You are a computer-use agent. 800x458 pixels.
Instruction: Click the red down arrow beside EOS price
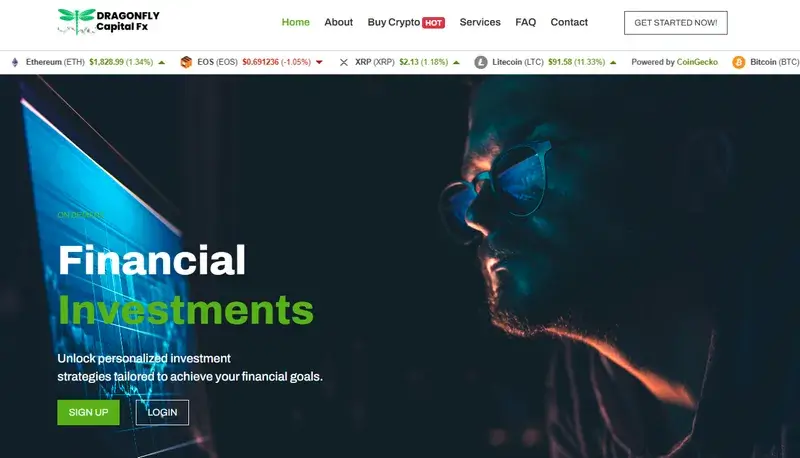pos(319,62)
